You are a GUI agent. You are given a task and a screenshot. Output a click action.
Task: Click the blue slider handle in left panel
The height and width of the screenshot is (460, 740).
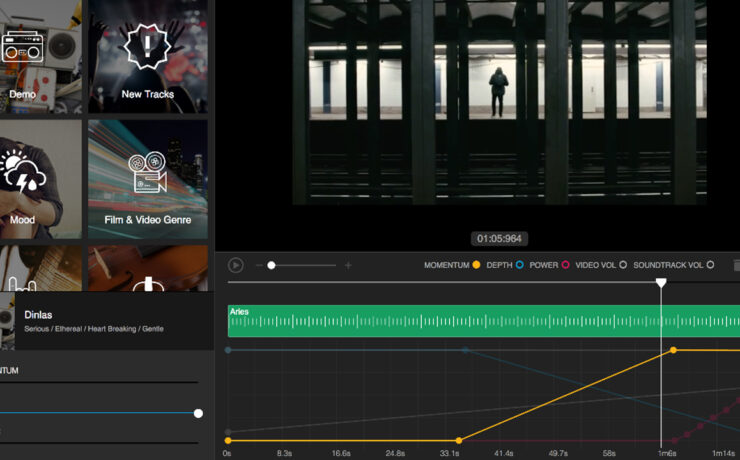point(199,413)
